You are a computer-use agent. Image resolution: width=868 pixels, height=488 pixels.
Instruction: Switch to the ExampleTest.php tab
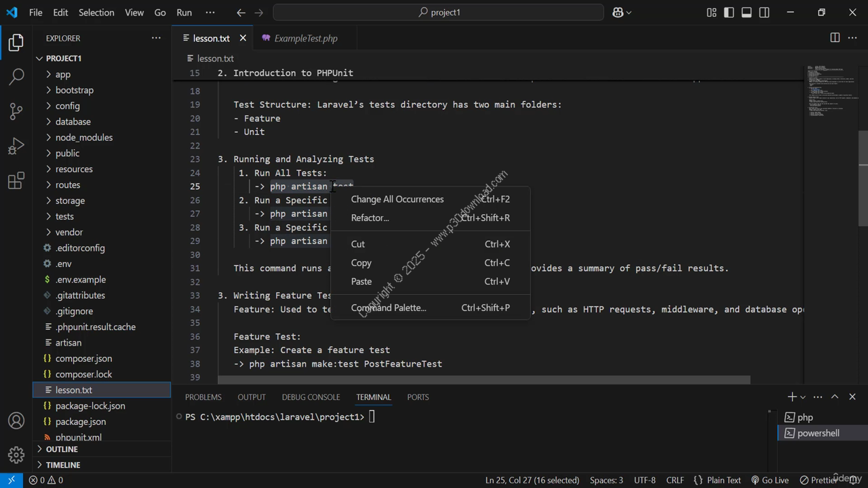[x=305, y=38]
